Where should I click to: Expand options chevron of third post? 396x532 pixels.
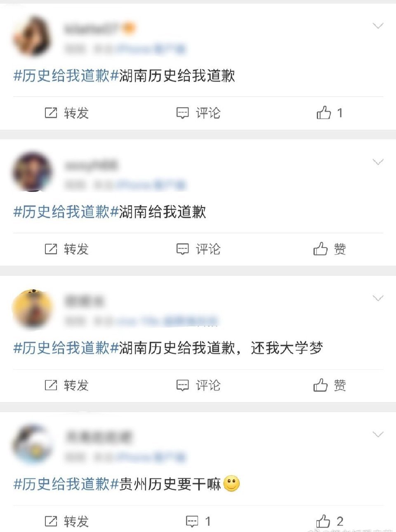378,298
